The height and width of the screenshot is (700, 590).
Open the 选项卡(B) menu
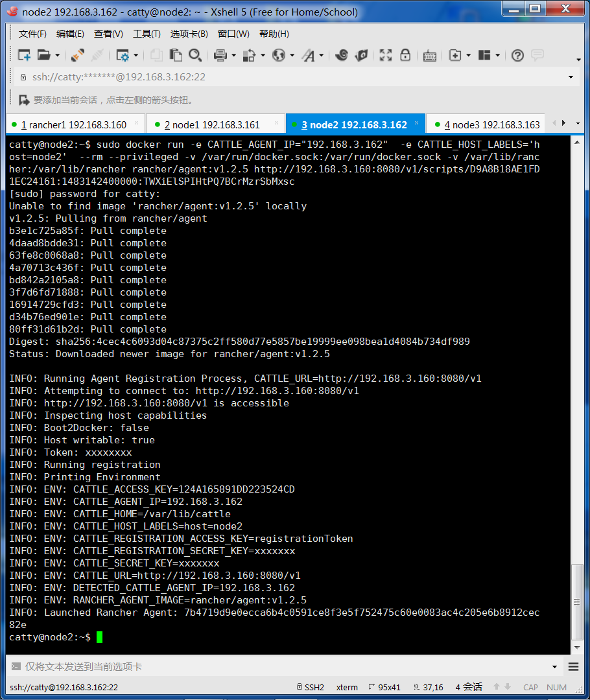tap(189, 34)
